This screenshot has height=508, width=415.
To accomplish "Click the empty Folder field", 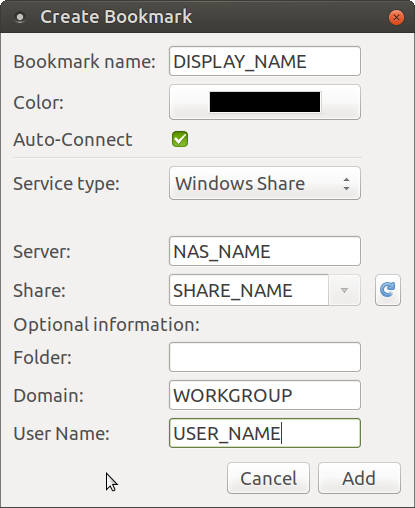I will 265,357.
